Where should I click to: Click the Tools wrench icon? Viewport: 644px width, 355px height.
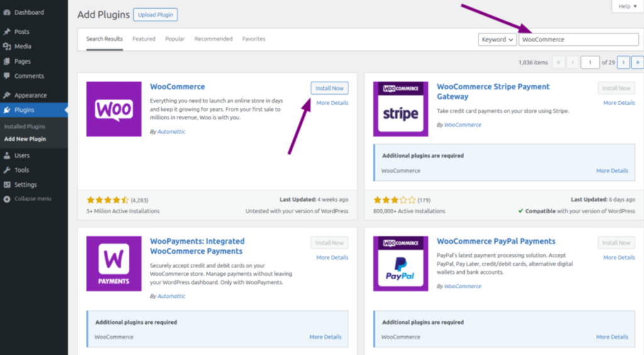click(7, 170)
